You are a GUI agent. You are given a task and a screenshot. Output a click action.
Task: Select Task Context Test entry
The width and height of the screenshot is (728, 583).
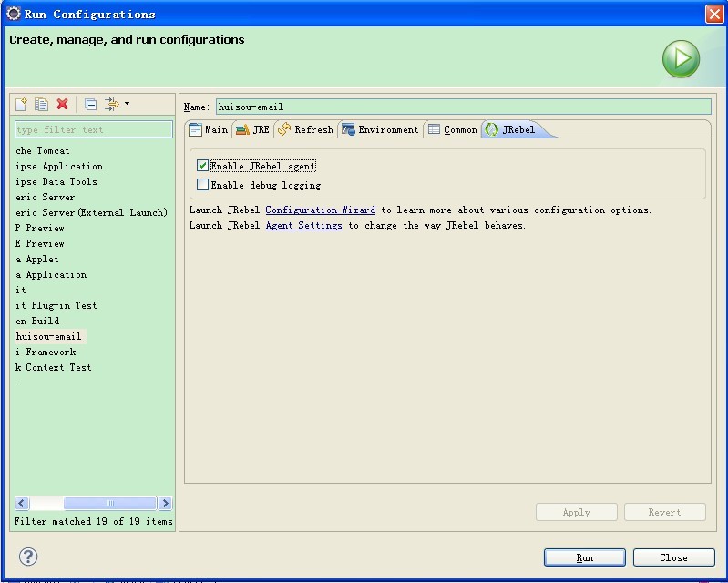pyautogui.click(x=53, y=367)
